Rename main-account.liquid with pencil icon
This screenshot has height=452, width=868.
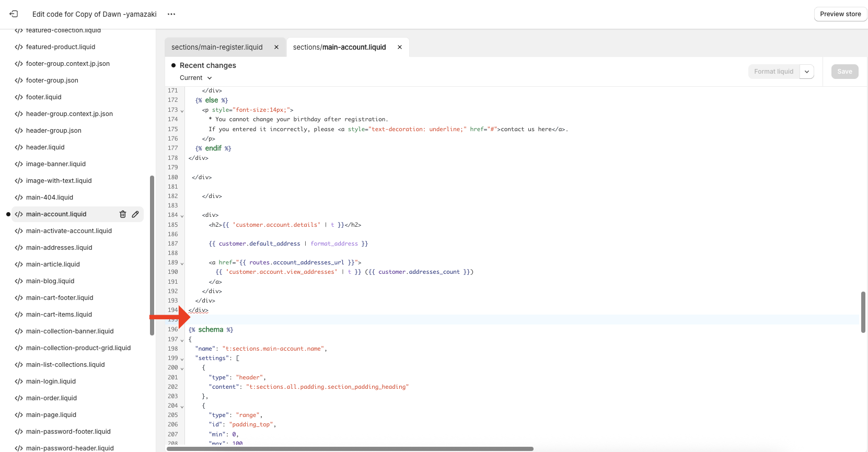pos(135,214)
